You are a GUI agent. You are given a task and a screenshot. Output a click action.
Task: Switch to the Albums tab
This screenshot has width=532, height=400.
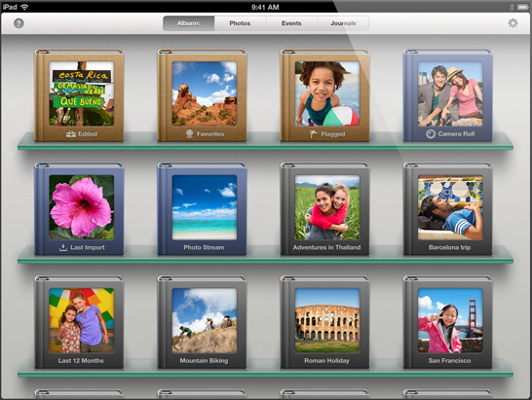[x=188, y=23]
